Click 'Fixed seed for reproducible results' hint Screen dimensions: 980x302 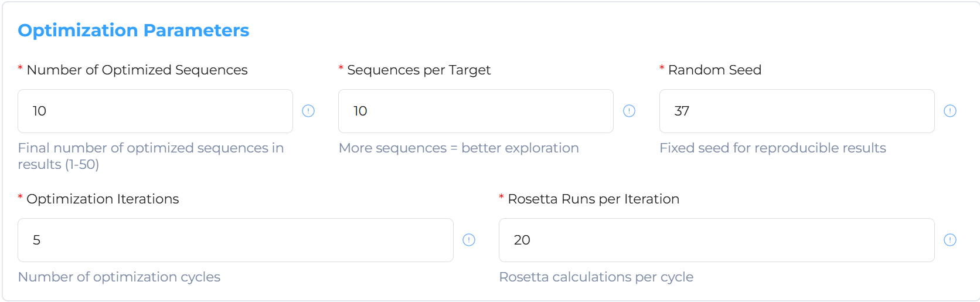(772, 148)
